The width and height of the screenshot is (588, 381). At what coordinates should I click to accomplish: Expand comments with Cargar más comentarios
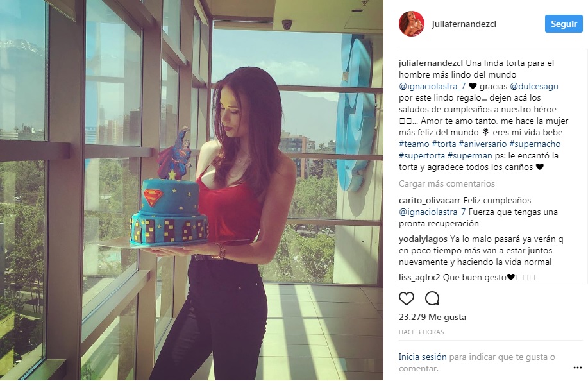[447, 183]
